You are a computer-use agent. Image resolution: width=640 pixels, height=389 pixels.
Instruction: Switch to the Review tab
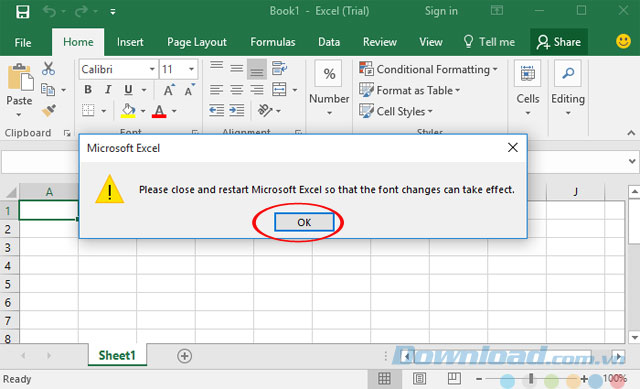[x=380, y=42]
